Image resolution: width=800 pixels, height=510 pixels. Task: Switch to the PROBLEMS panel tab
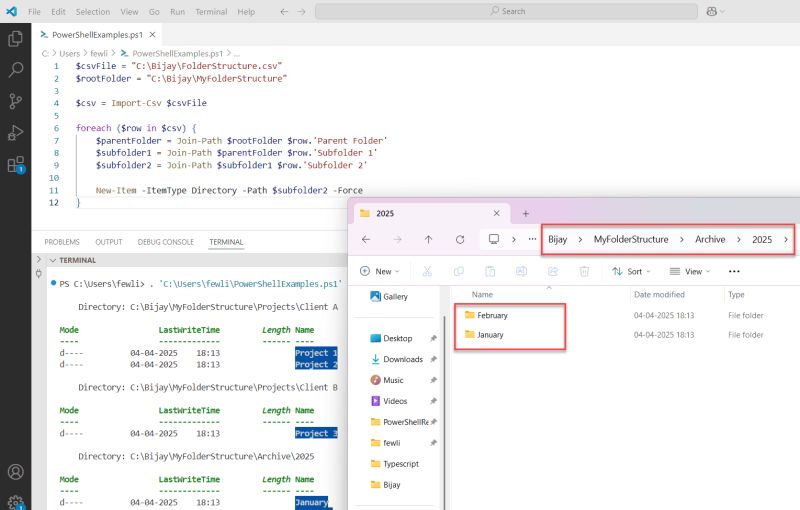[x=62, y=242]
